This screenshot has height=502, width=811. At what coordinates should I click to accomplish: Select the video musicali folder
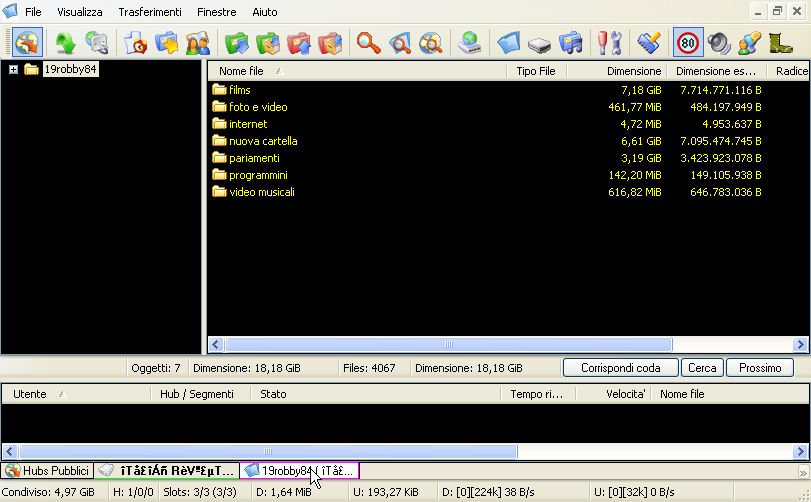[x=261, y=192]
